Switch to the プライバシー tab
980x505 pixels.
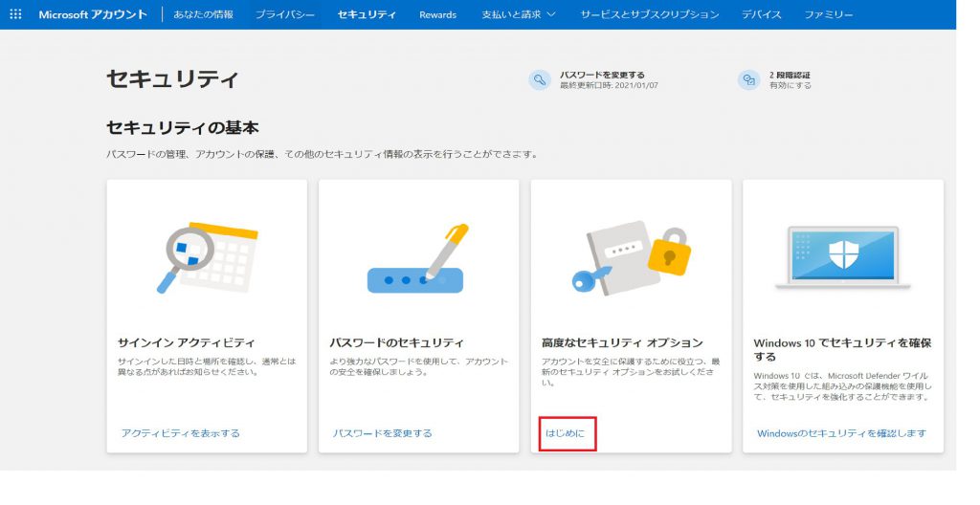pyautogui.click(x=285, y=14)
